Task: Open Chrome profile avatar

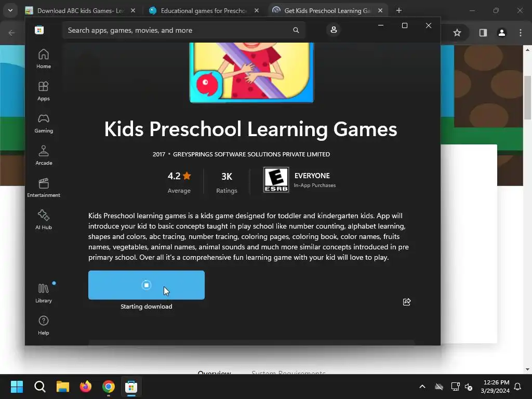Action: [502, 33]
